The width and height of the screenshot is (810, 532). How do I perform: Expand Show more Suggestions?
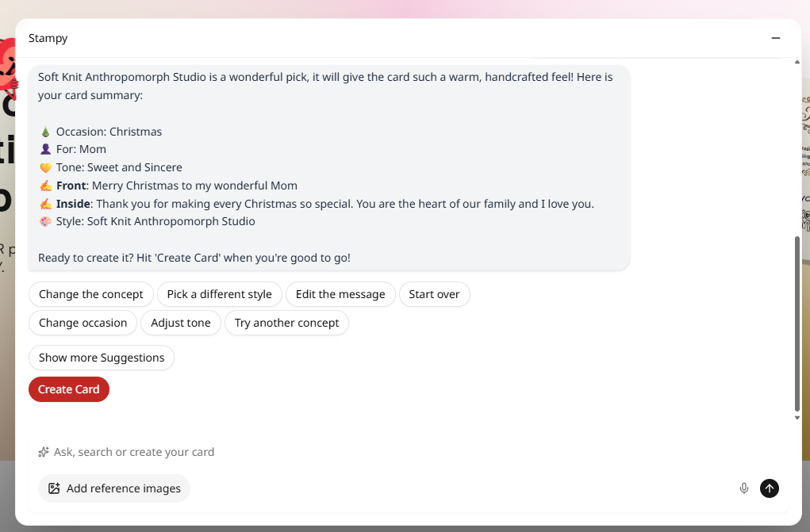coord(102,358)
